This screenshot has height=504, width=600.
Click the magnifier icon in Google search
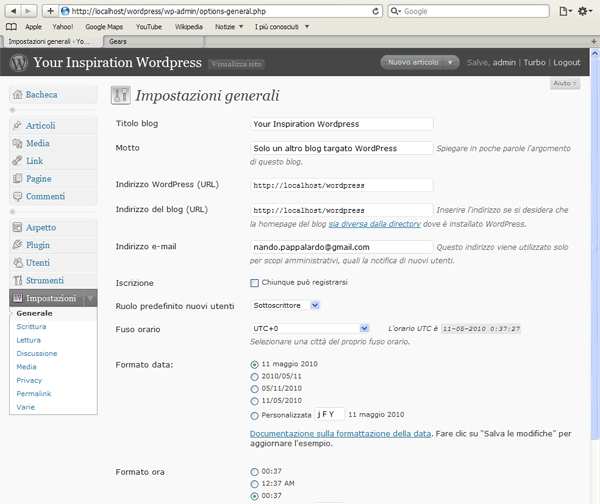tap(395, 11)
